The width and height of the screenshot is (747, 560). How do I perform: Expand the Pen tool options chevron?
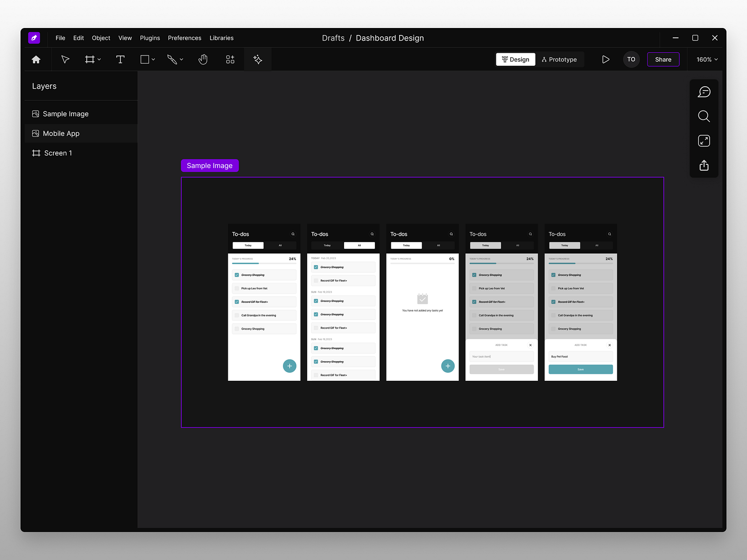181,59
